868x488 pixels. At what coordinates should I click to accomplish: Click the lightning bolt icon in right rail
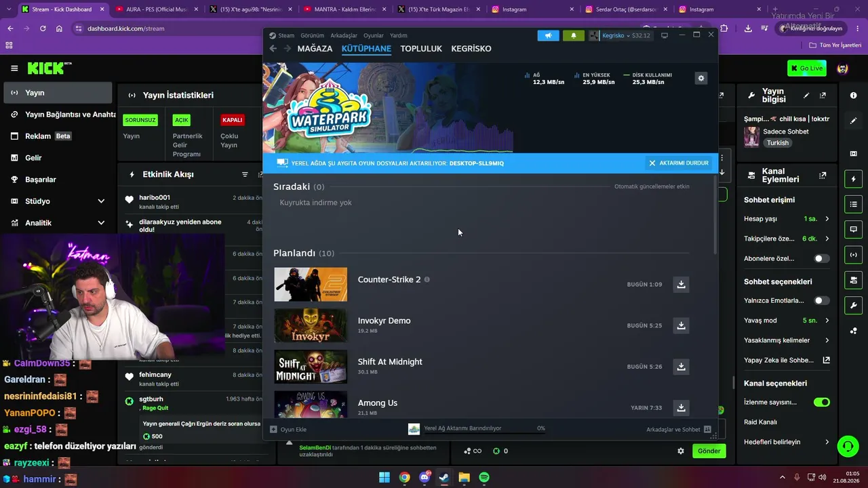click(x=853, y=179)
